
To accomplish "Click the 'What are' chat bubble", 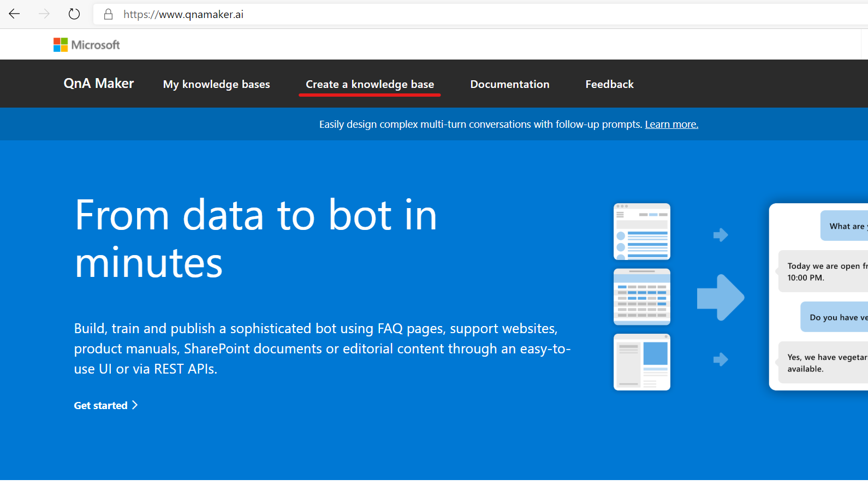I will pyautogui.click(x=844, y=226).
